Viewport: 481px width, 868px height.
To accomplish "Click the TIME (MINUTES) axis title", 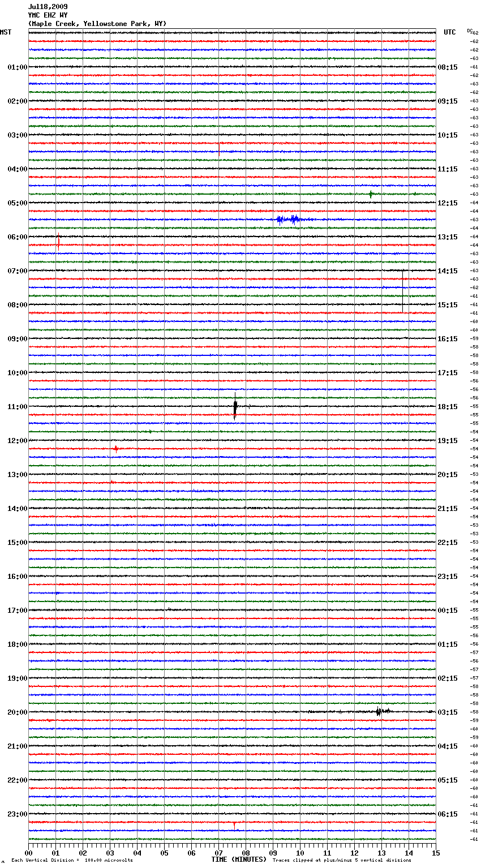I will 239,860.
